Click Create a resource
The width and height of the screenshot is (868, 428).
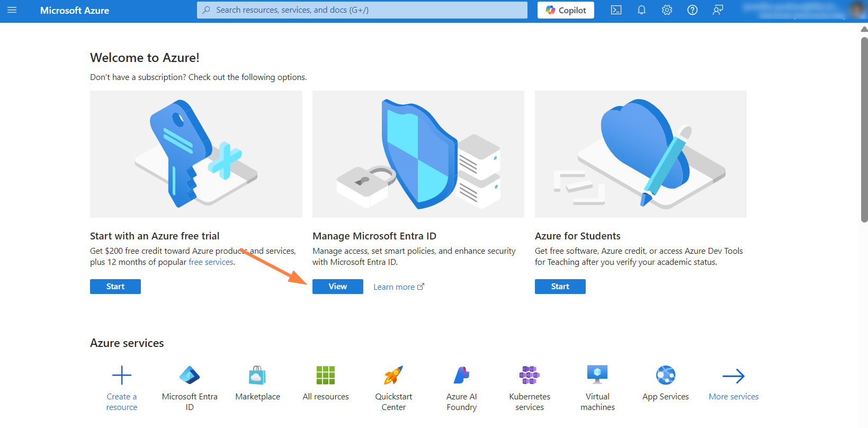(122, 388)
